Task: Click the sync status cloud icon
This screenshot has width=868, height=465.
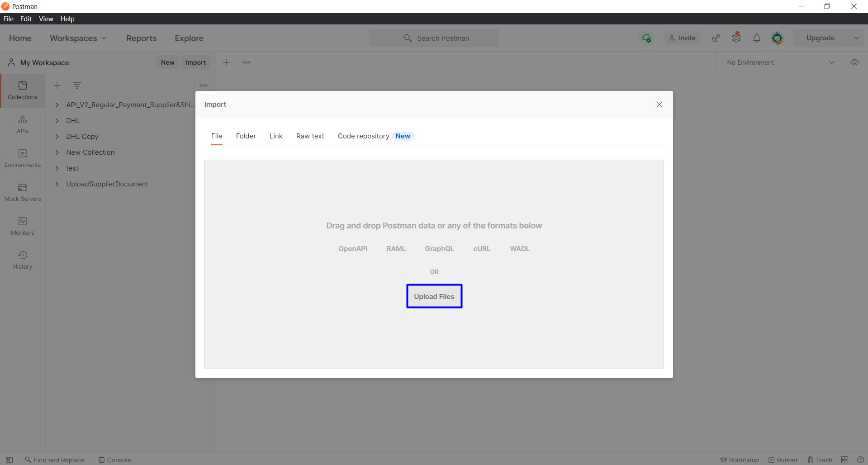Action: (646, 38)
